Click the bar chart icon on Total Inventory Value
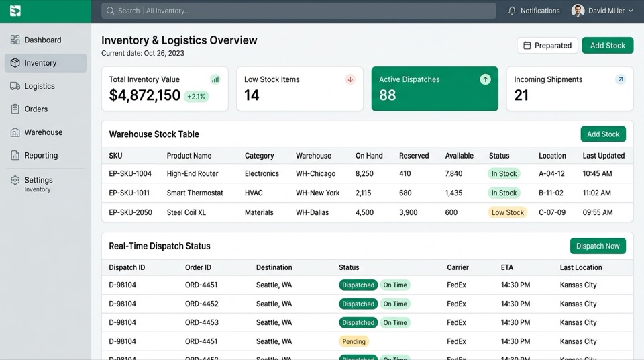Screen dimensions: 644x360 click(215, 79)
